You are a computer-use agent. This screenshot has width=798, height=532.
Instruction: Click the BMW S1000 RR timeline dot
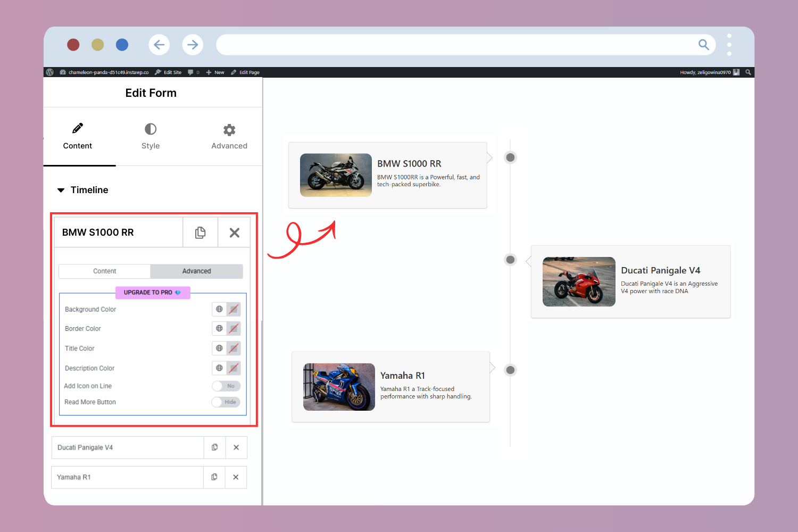(x=510, y=157)
